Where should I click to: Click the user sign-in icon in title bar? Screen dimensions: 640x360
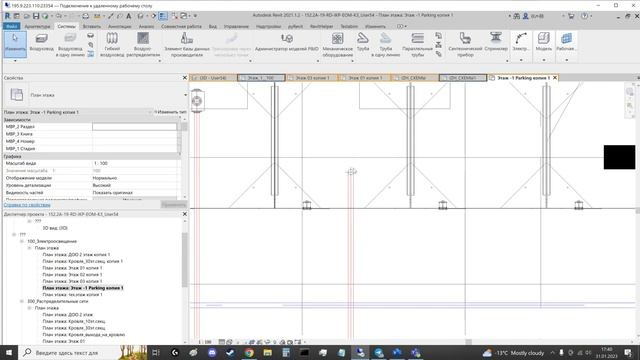[x=526, y=16]
